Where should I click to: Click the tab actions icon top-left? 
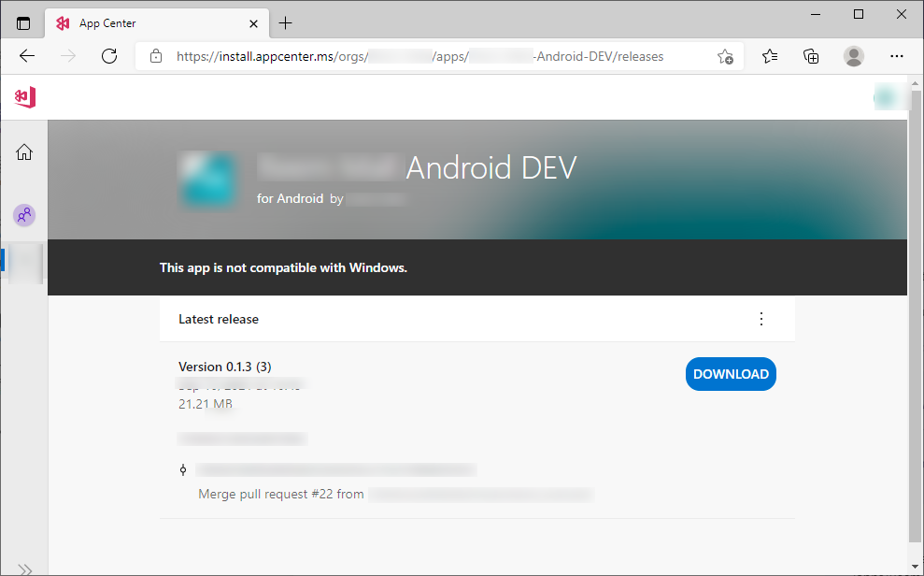click(x=23, y=22)
